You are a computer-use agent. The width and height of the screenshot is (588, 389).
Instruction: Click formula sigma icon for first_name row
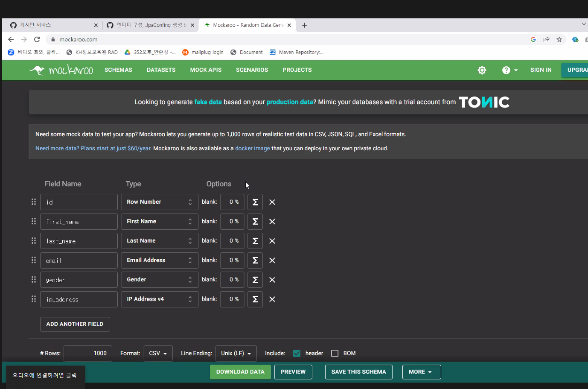coord(255,222)
